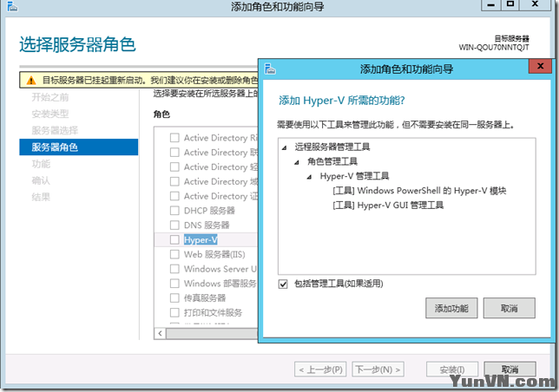Select the Hyper-V 管理工具 tree label
Screen dimensions: 559x392
coord(354,176)
